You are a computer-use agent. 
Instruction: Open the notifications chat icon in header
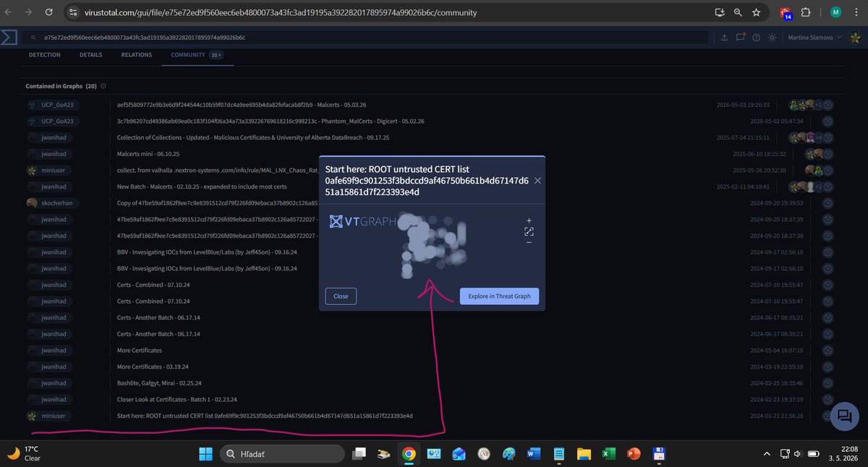click(740, 38)
